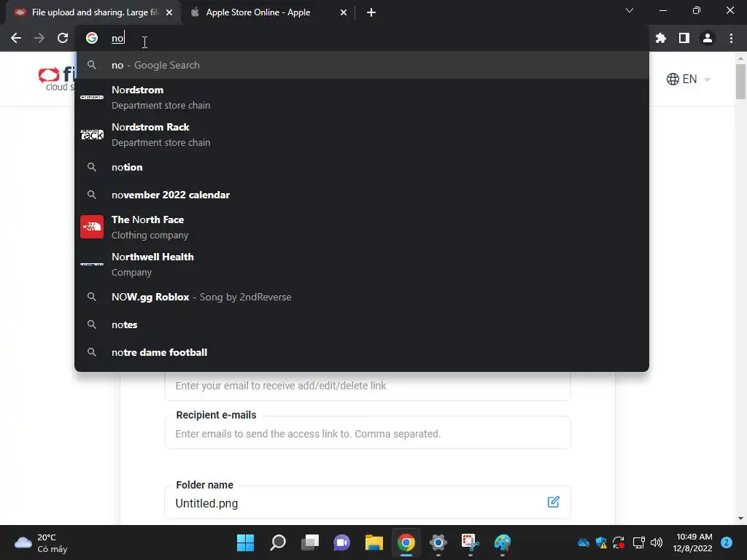Reload the current page
747x560 pixels.
[63, 38]
